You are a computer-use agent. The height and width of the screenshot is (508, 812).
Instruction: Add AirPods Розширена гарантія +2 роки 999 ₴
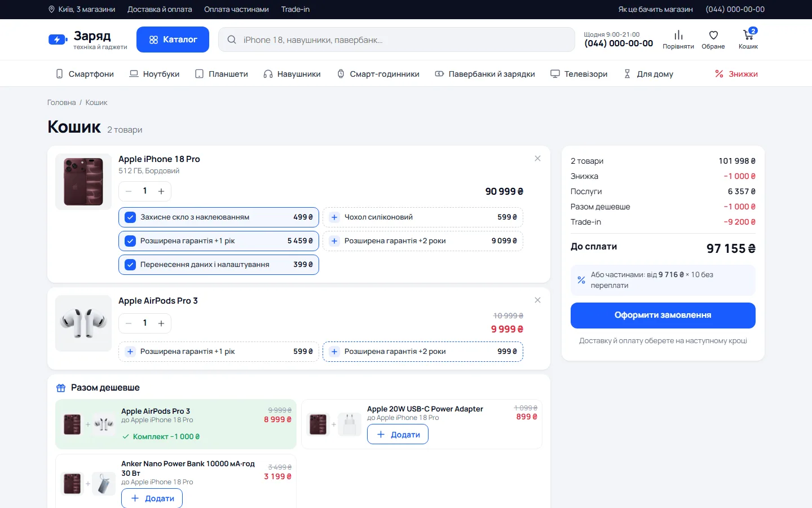click(423, 352)
